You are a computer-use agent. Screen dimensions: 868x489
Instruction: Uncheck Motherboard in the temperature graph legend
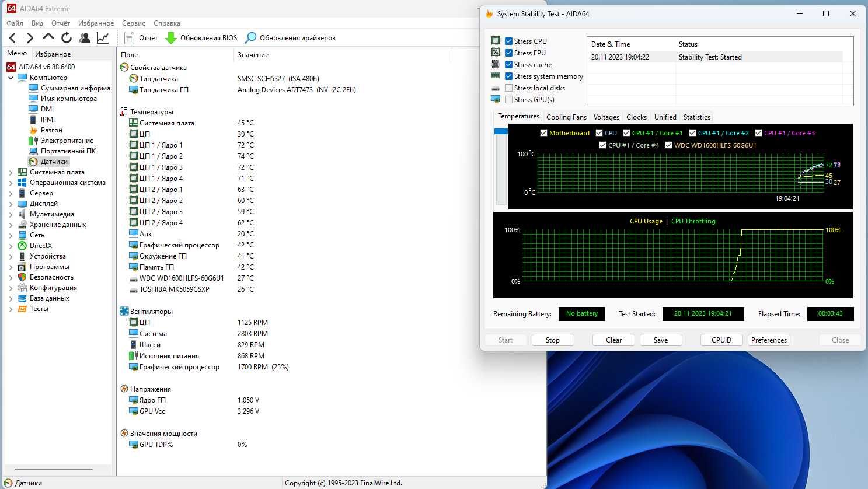click(544, 133)
